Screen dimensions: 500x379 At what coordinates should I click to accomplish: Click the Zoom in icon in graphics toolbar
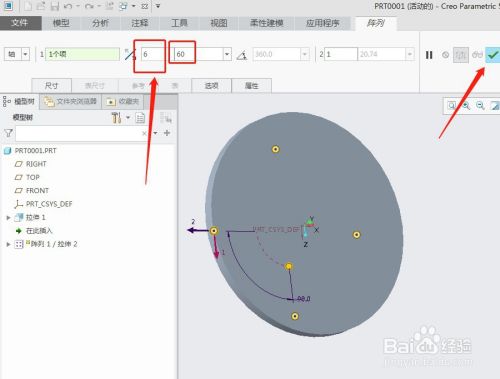pyautogui.click(x=466, y=106)
